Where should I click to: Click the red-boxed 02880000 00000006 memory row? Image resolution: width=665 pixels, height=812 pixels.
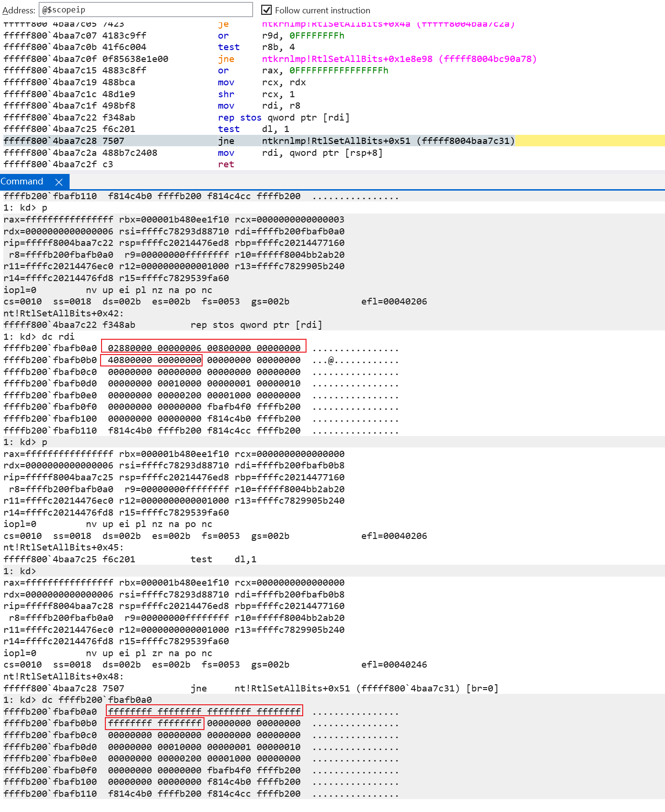point(204,348)
